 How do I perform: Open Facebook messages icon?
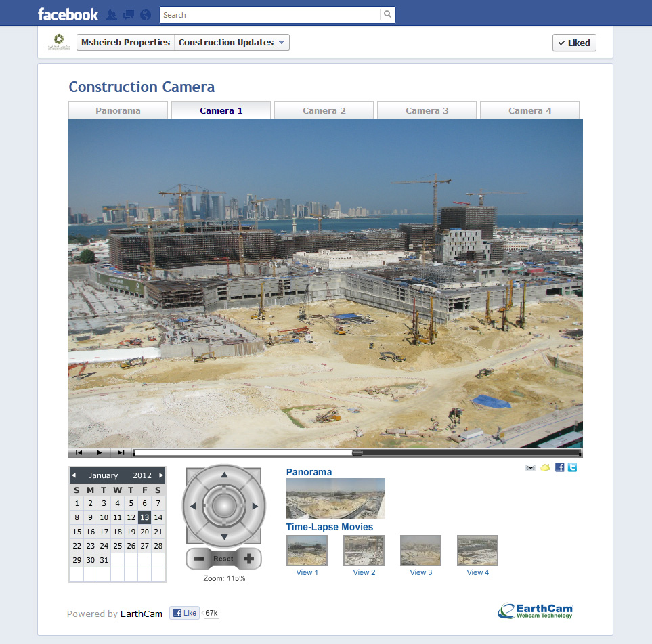click(x=129, y=15)
